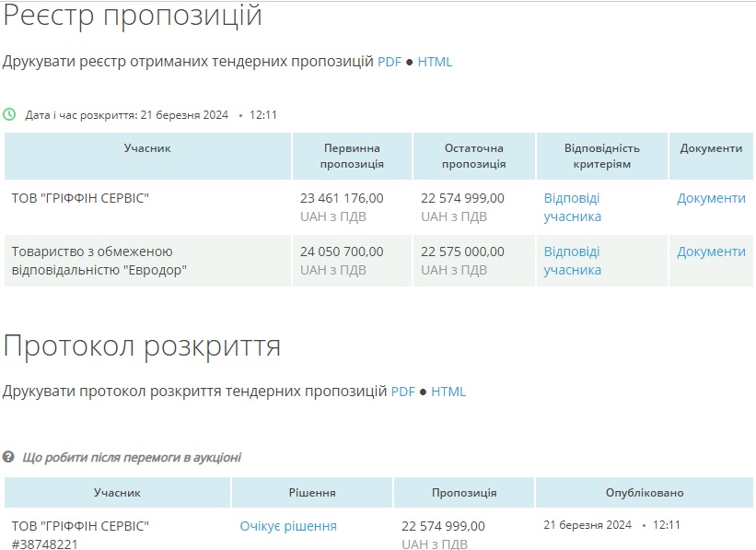Screen dimensions: 756x550
Task: Open PDF of the received proposals register
Action: pyautogui.click(x=390, y=62)
